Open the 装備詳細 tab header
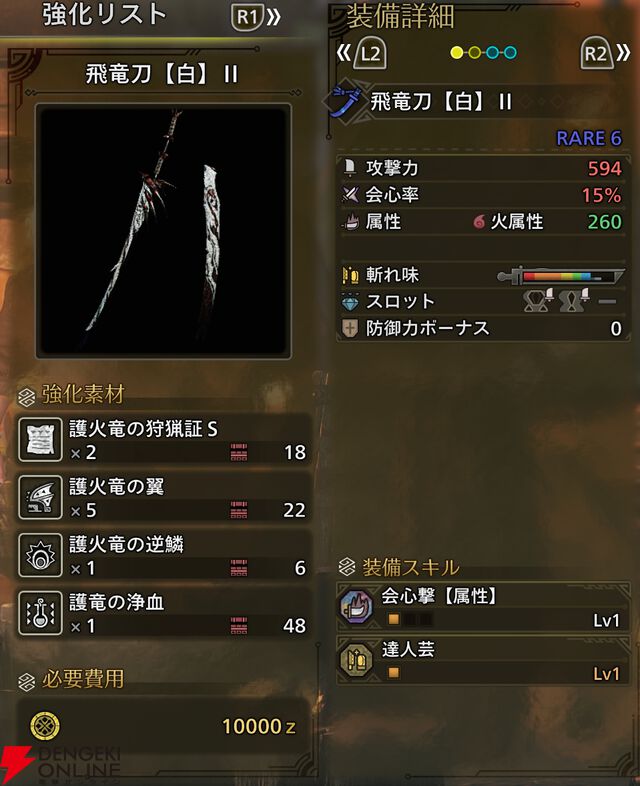Image resolution: width=640 pixels, height=786 pixels. point(400,17)
